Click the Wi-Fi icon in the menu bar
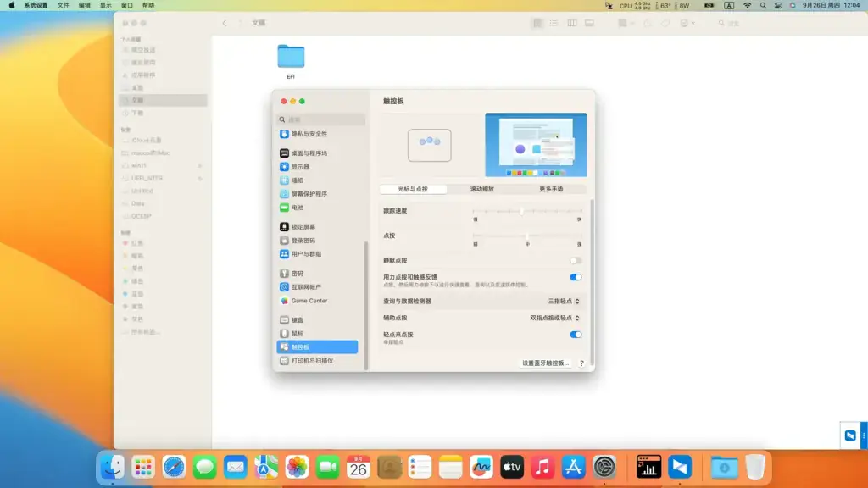868x488 pixels. 748,6
